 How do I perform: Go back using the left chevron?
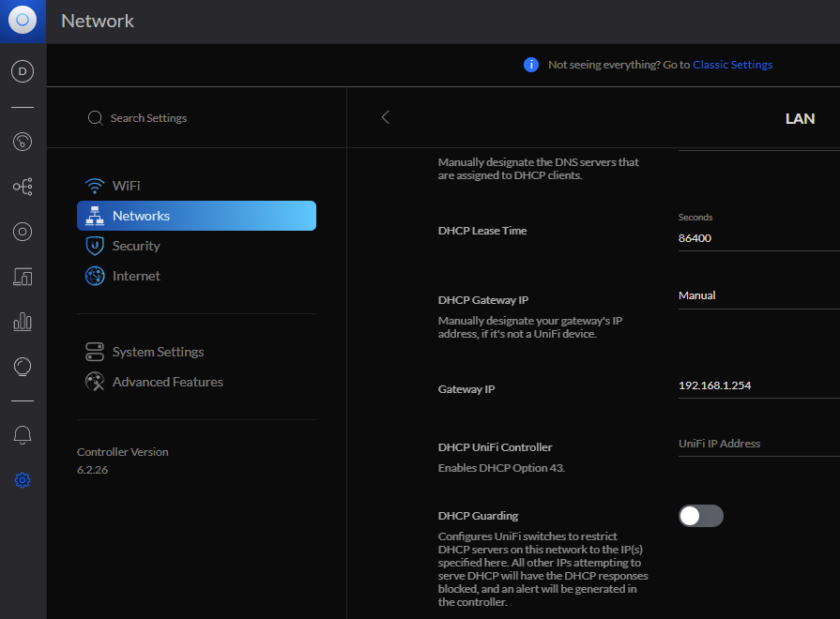tap(385, 117)
